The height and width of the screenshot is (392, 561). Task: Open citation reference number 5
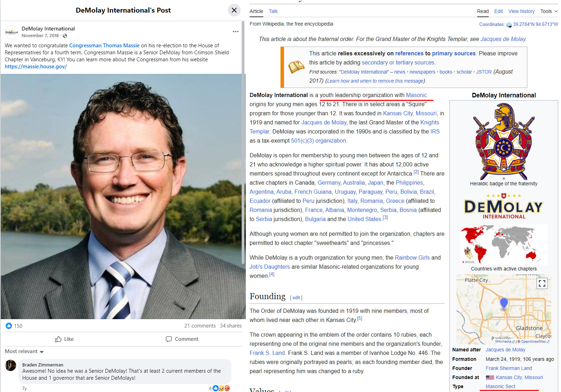[x=359, y=318]
